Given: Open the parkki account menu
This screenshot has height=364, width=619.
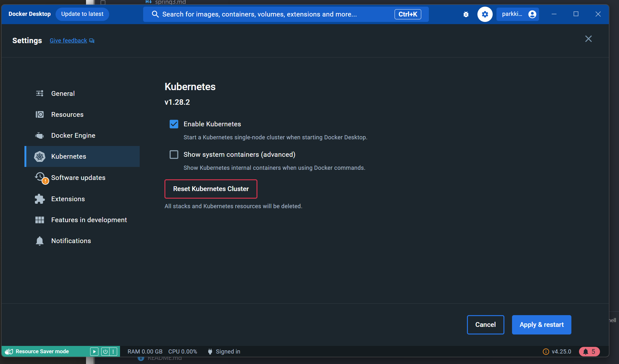Looking at the screenshot, I should coord(518,14).
